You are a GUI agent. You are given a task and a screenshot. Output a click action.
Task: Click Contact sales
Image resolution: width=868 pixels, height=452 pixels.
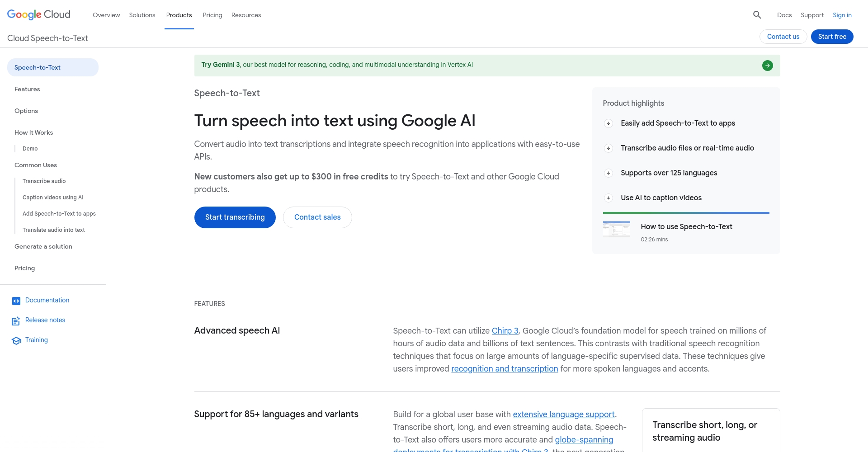point(317,217)
